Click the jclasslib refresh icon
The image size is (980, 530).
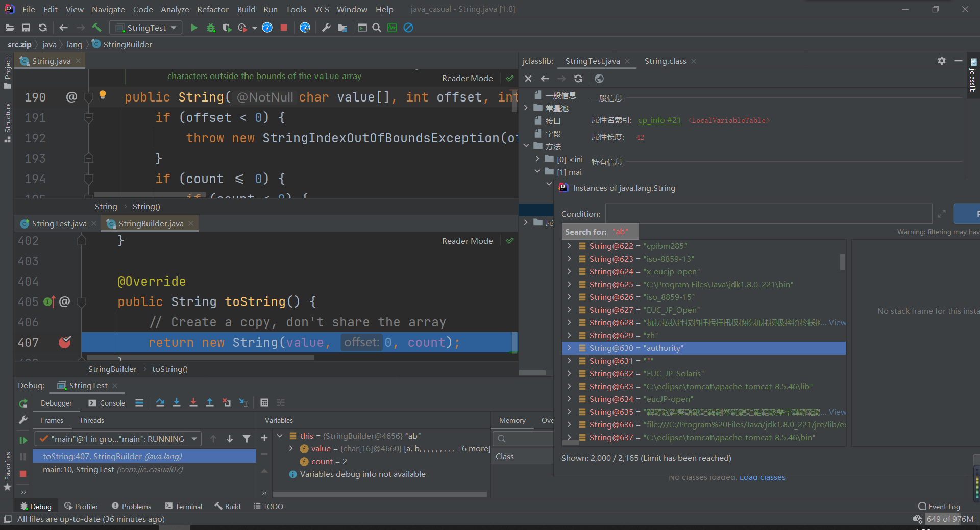[x=578, y=79]
